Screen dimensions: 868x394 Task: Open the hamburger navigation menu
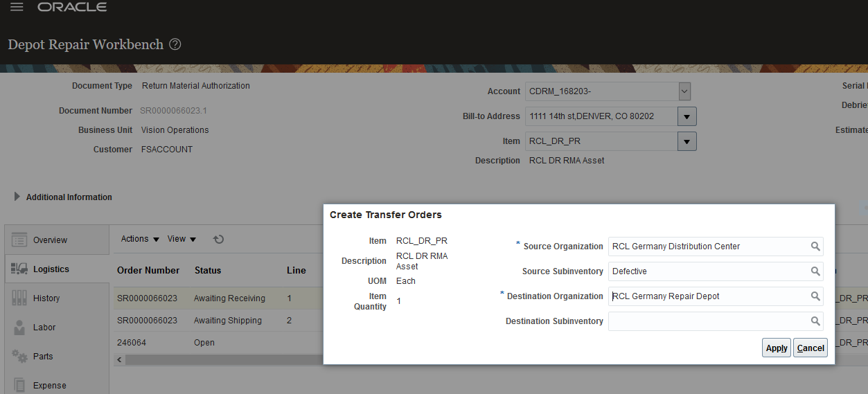[17, 7]
